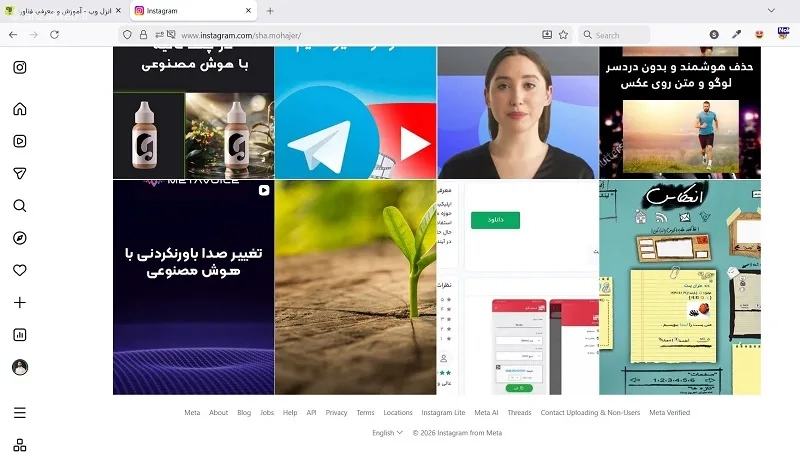This screenshot has width=800, height=463.
Task: Open the post with foundation bottles
Action: pos(193,113)
